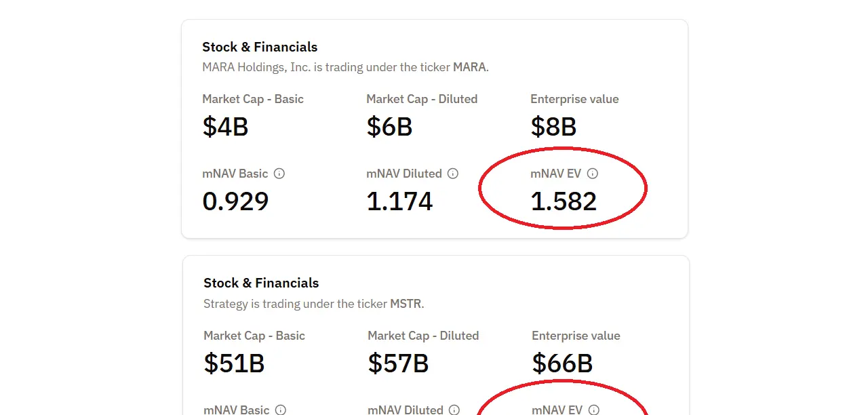868x415 pixels.
Task: Select the Strategy Stock & Financials heading
Action: pos(261,283)
